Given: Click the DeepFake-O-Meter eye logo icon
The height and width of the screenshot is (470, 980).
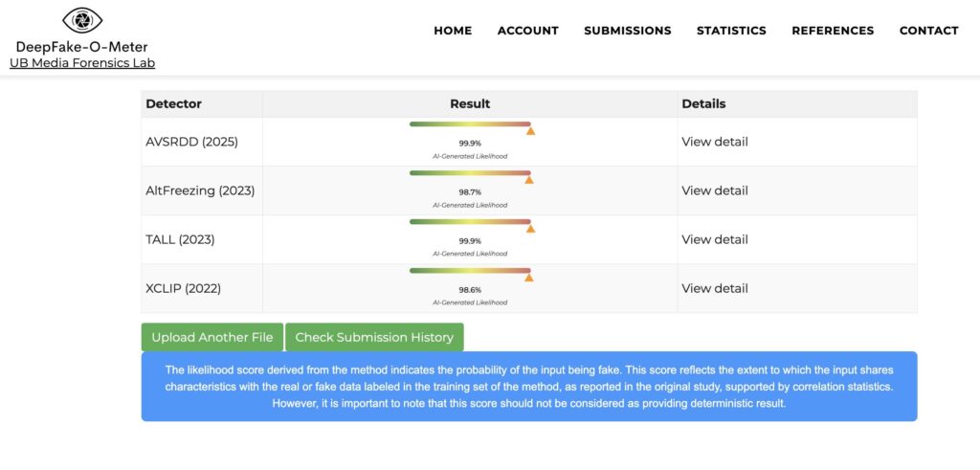Looking at the screenshot, I should coord(82,20).
